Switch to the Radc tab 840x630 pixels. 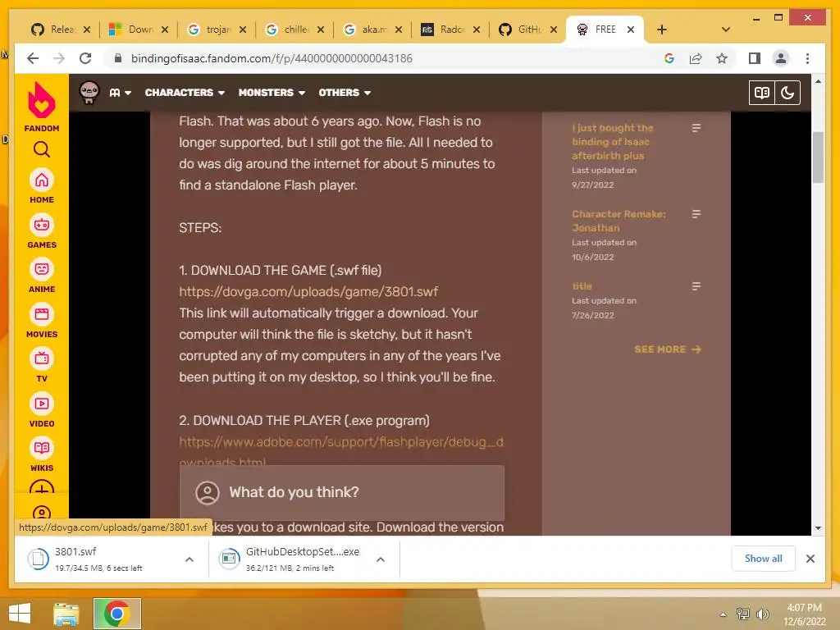(442, 30)
